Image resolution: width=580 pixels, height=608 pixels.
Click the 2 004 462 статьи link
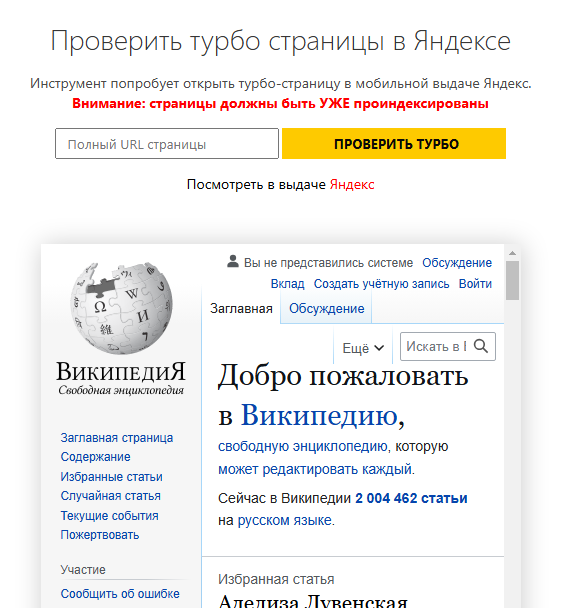click(x=411, y=498)
